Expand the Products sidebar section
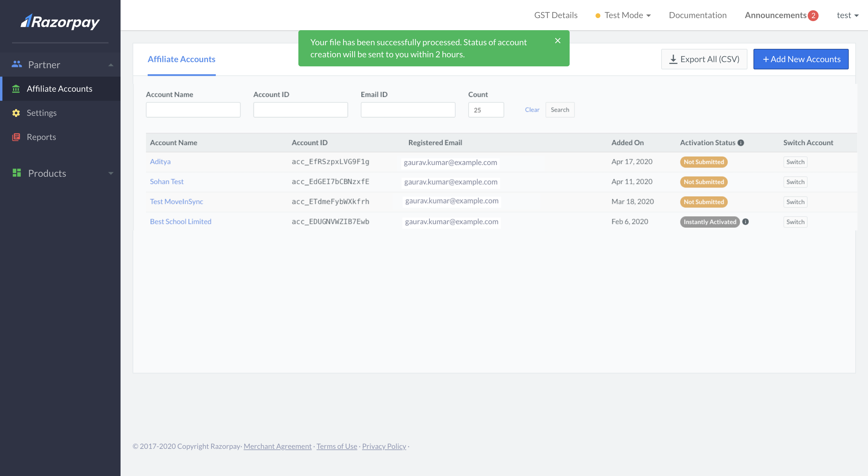This screenshot has width=868, height=476. (111, 173)
